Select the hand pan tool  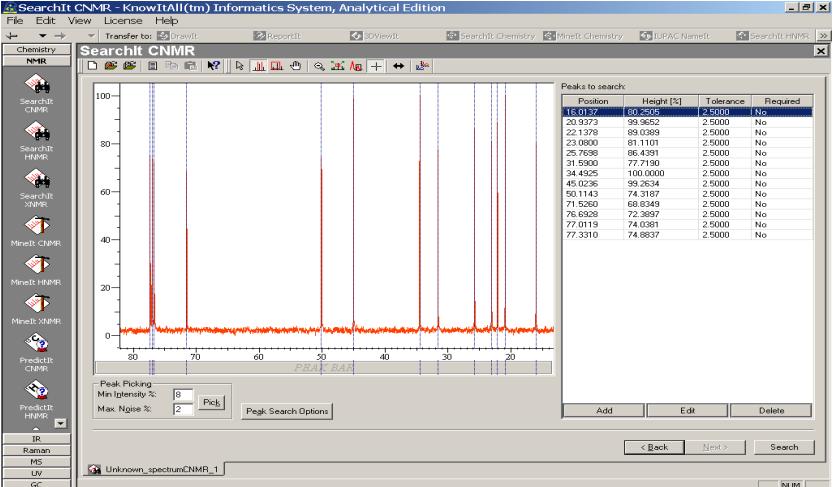[296, 66]
